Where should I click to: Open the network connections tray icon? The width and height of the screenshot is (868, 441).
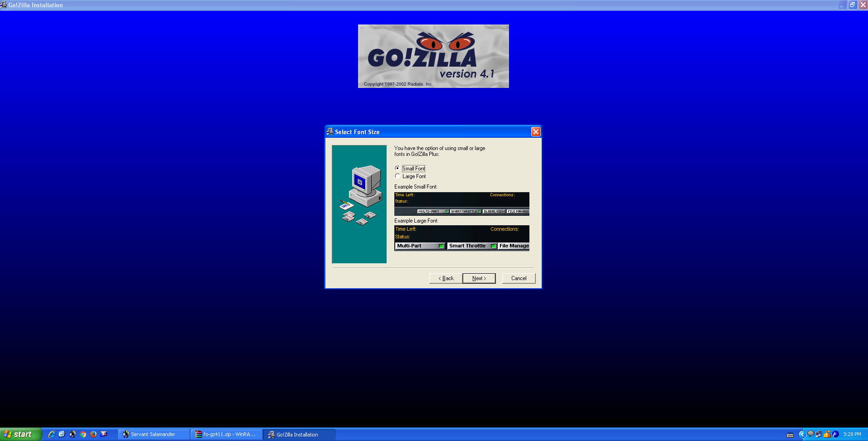pyautogui.click(x=819, y=434)
